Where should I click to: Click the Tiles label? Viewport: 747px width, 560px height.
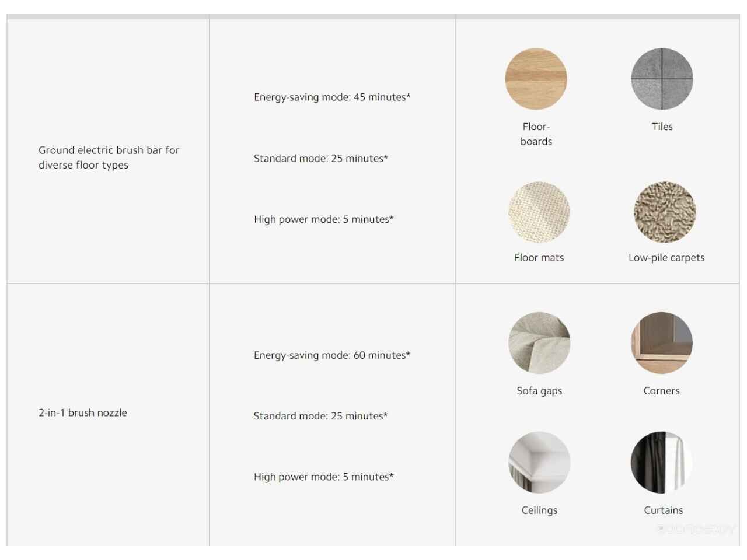[662, 127]
